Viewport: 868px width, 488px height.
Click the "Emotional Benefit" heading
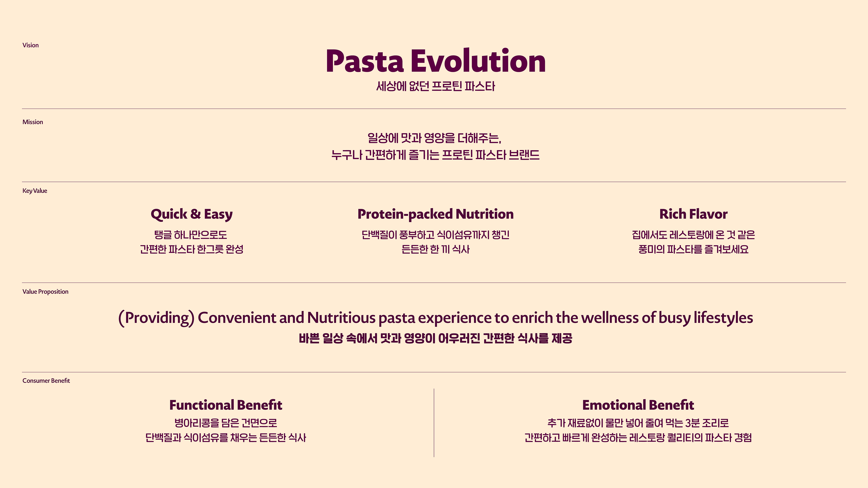click(638, 405)
